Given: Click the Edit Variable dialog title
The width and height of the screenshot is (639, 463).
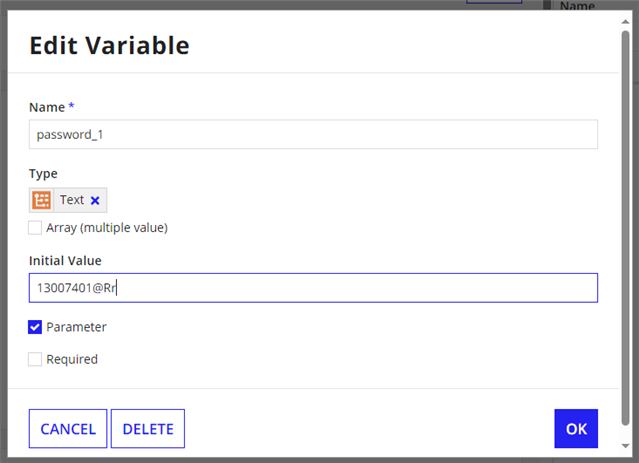Looking at the screenshot, I should [x=109, y=45].
